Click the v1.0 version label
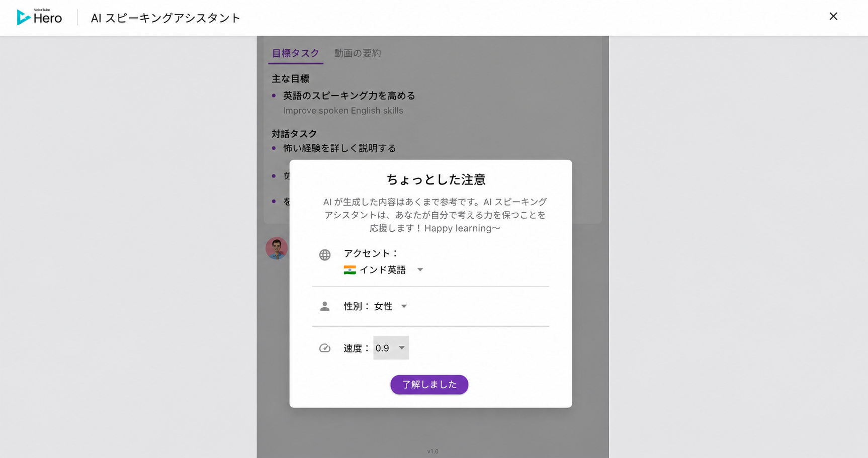Viewport: 868px width, 458px height. [432, 451]
